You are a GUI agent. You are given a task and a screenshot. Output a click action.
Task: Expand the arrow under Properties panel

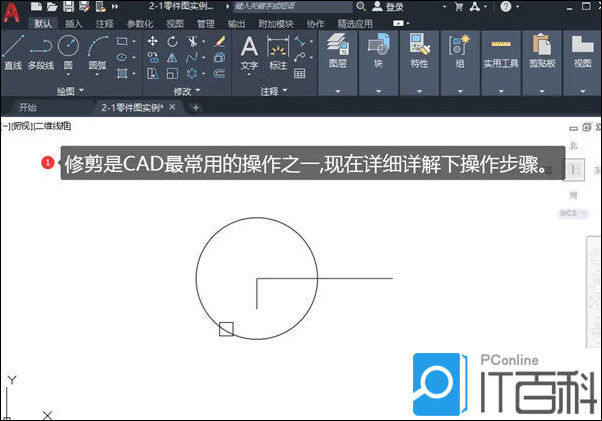coord(419,92)
